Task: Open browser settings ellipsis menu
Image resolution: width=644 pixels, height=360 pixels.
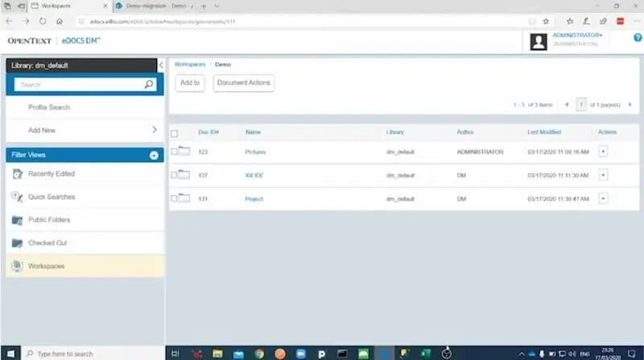Action: [637, 21]
